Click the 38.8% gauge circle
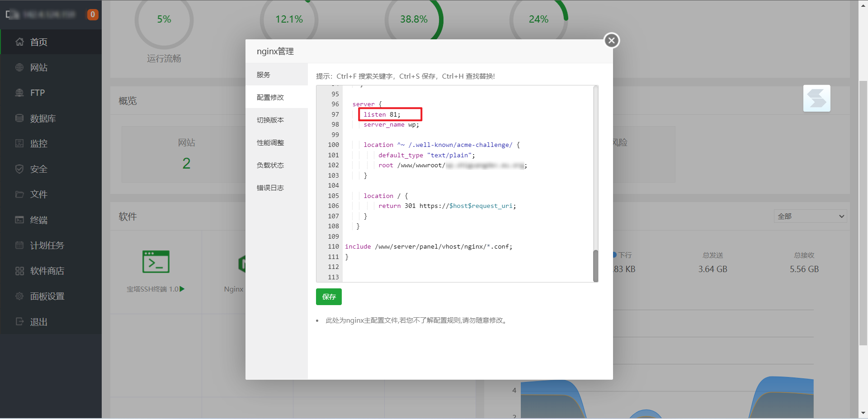The image size is (868, 419). tap(414, 20)
